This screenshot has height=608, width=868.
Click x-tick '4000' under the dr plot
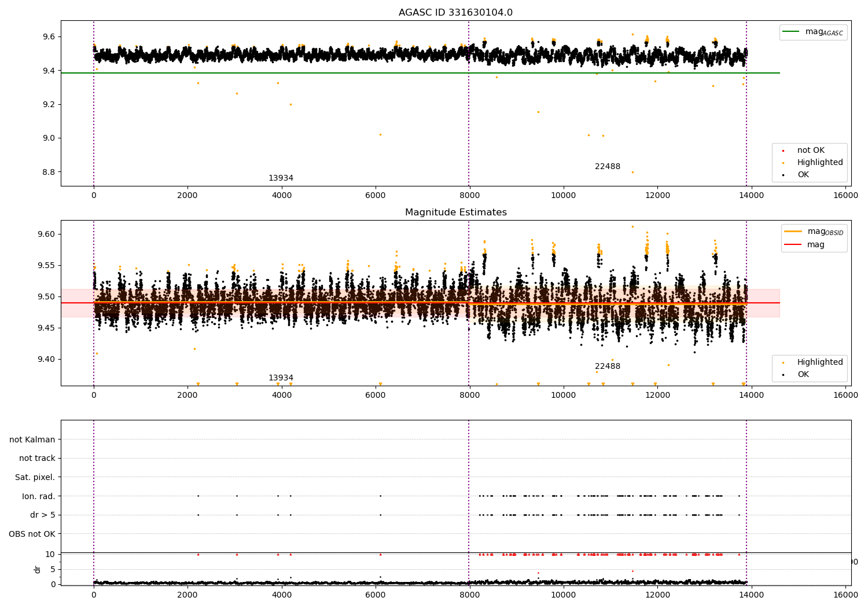tap(282, 595)
